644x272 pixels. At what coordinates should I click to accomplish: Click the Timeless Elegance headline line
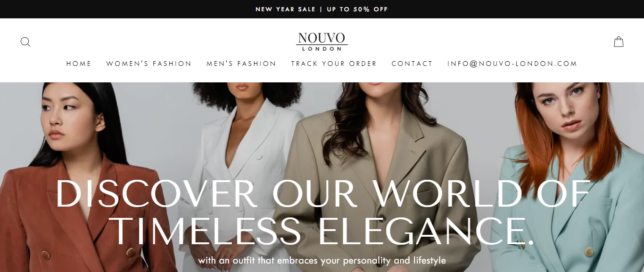pyautogui.click(x=324, y=232)
